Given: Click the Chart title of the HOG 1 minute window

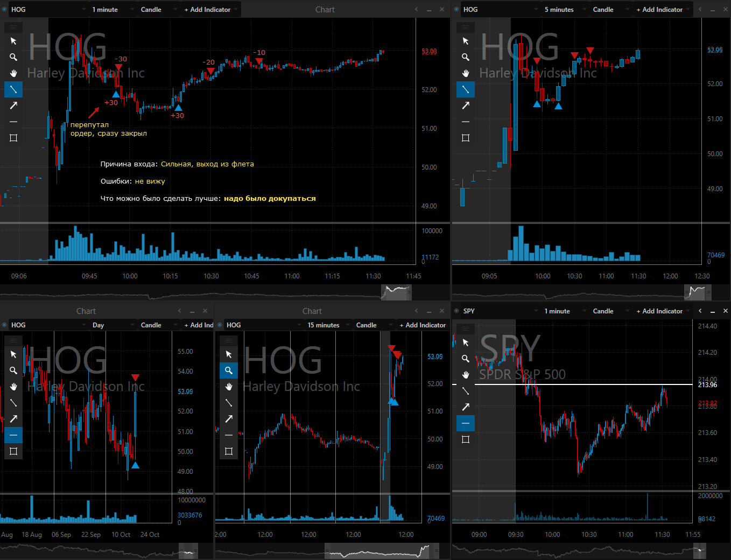Looking at the screenshot, I should [325, 9].
